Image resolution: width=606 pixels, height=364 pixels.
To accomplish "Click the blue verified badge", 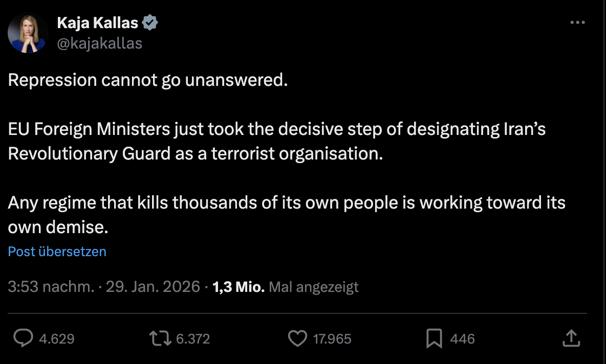I will [150, 22].
